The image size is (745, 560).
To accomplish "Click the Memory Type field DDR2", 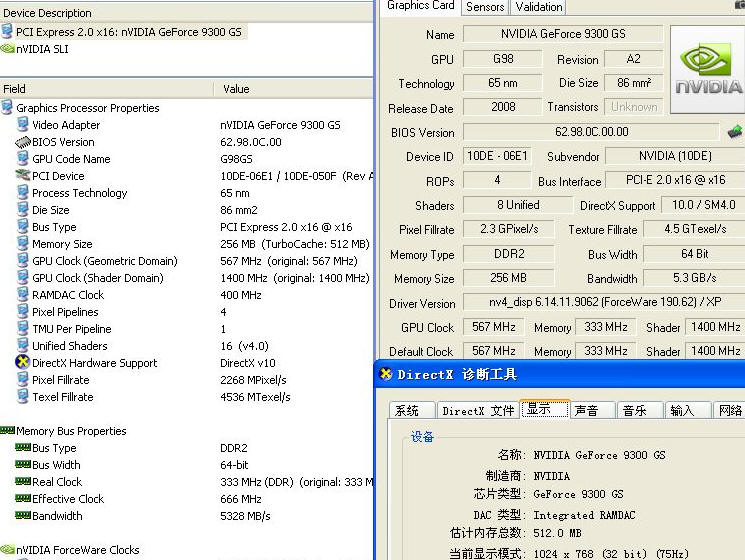I will [x=509, y=254].
